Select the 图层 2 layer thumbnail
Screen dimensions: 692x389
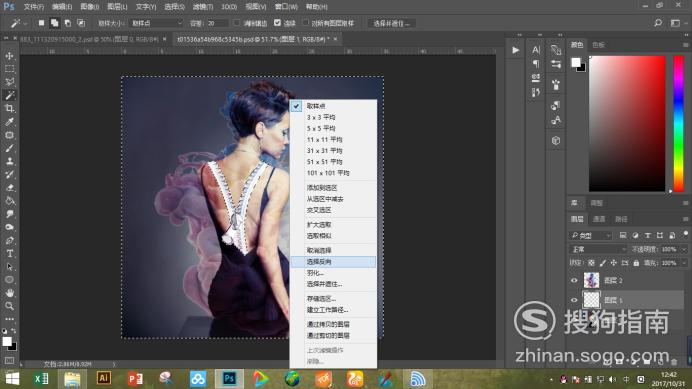click(591, 280)
